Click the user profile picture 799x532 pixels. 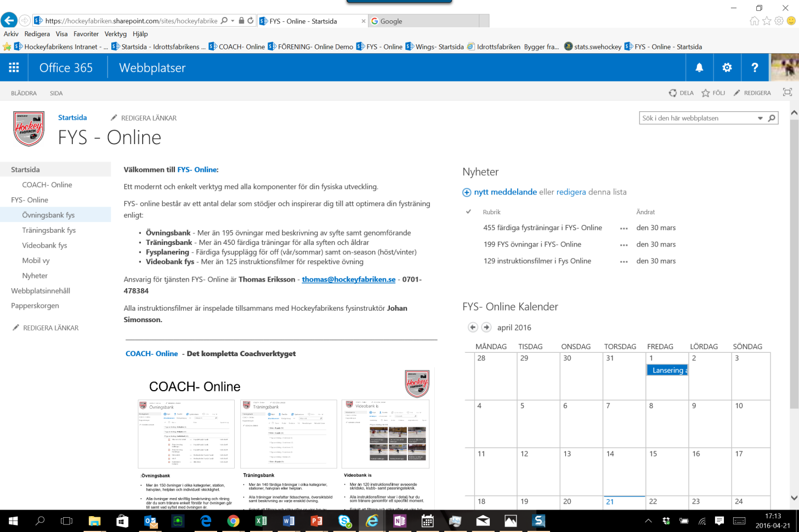click(x=784, y=67)
